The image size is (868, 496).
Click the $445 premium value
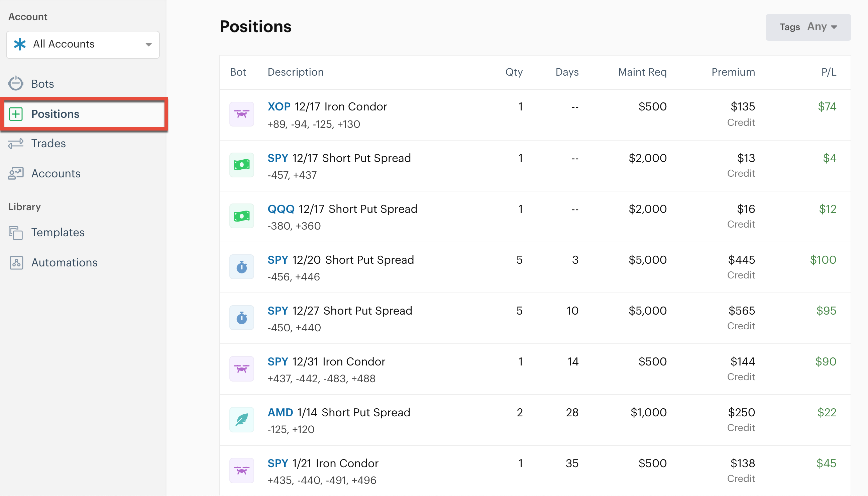coord(741,260)
